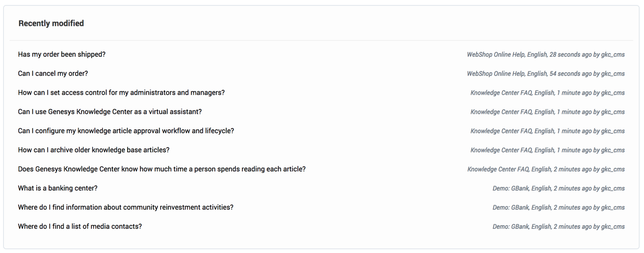Click Demo: GBank metadata beside banking center article

coord(559,189)
